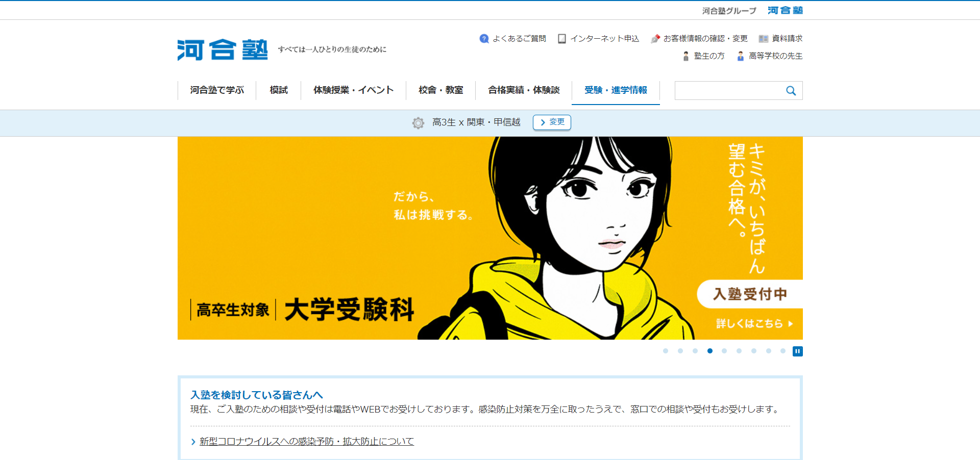The height and width of the screenshot is (460, 980).
Task: Open 校舎・教室 menu
Action: (441, 90)
